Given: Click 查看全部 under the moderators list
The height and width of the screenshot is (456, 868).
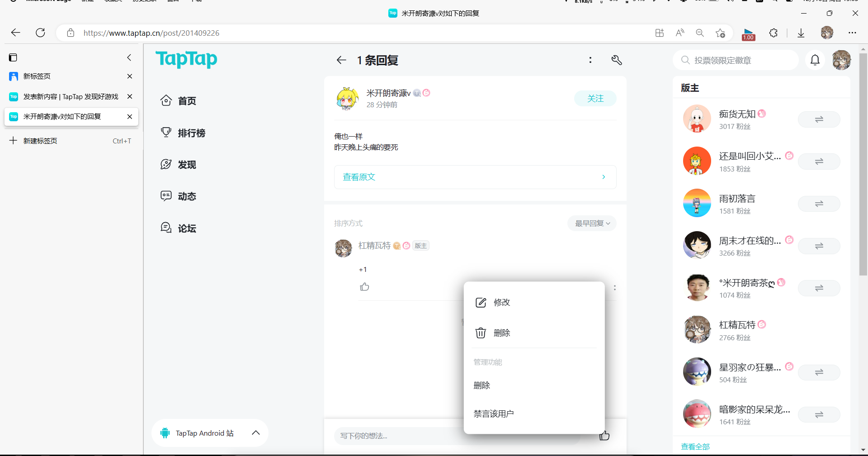Looking at the screenshot, I should [695, 446].
